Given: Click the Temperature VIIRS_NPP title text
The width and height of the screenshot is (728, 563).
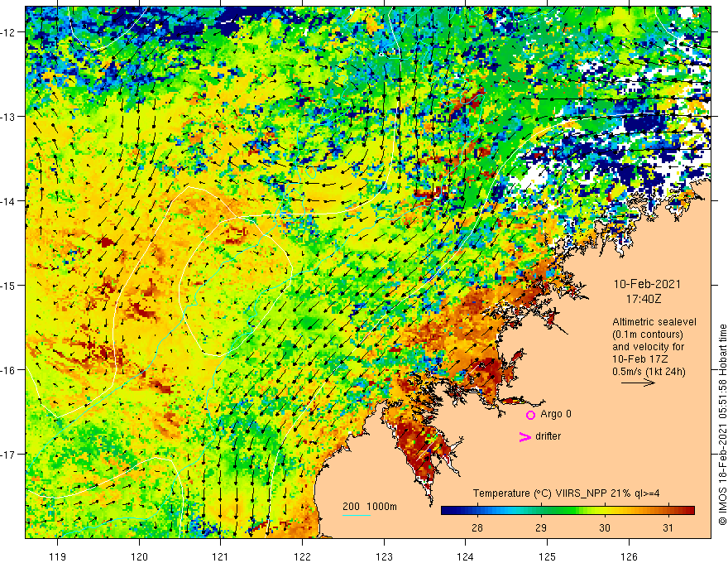Looking at the screenshot, I should click(x=566, y=493).
